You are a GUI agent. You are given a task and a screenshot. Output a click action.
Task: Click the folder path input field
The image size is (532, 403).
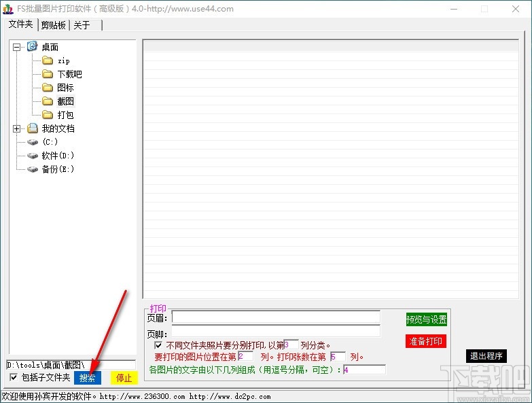pyautogui.click(x=71, y=365)
